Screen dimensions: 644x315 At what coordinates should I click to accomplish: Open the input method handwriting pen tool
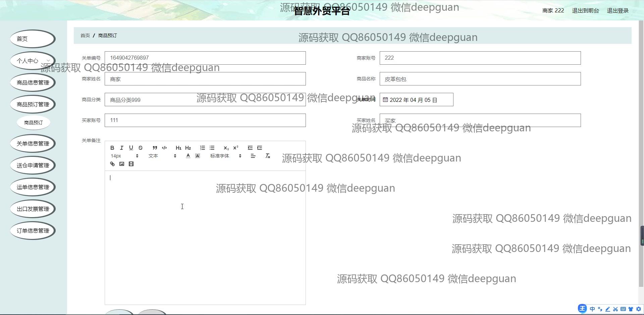click(x=608, y=309)
